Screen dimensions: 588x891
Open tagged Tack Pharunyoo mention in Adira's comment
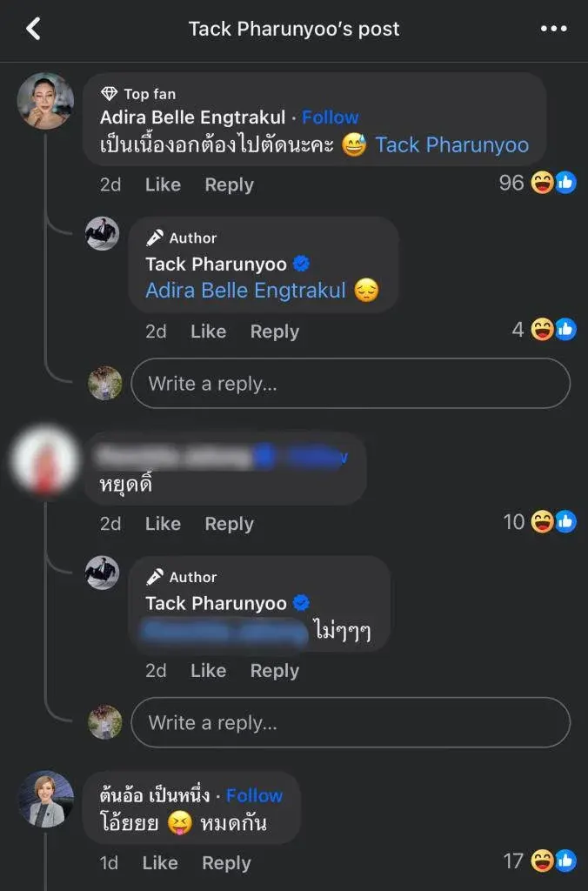[452, 145]
